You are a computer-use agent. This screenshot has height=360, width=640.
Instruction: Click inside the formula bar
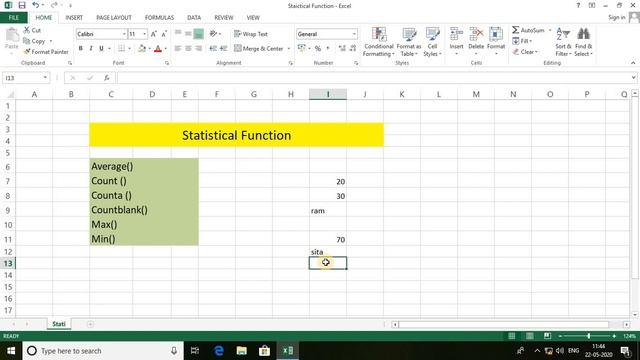(x=373, y=78)
